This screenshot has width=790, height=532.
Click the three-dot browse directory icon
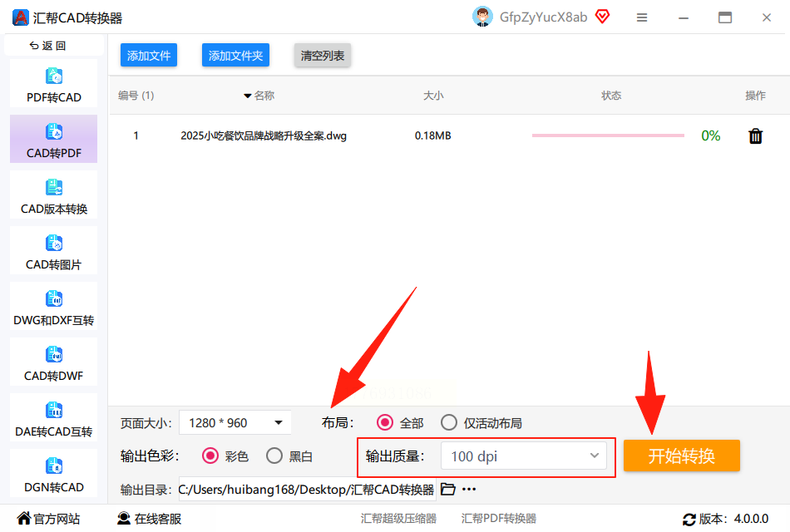(x=469, y=489)
